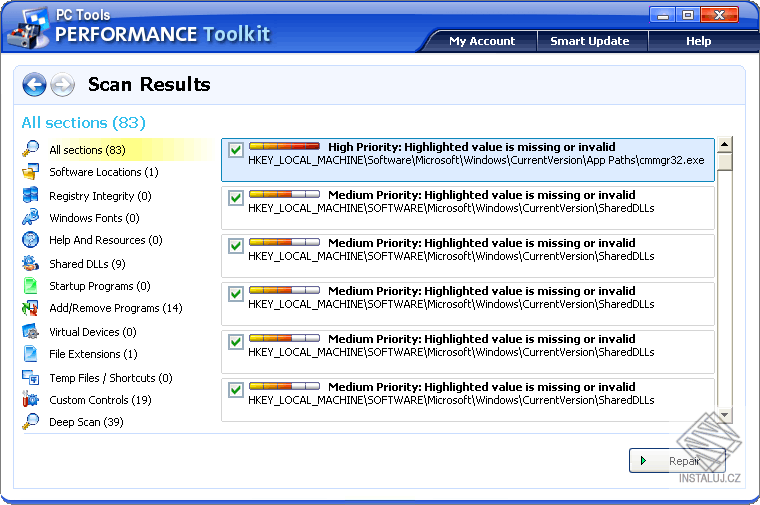
Task: Select File Extensions (1) section
Action: point(94,354)
